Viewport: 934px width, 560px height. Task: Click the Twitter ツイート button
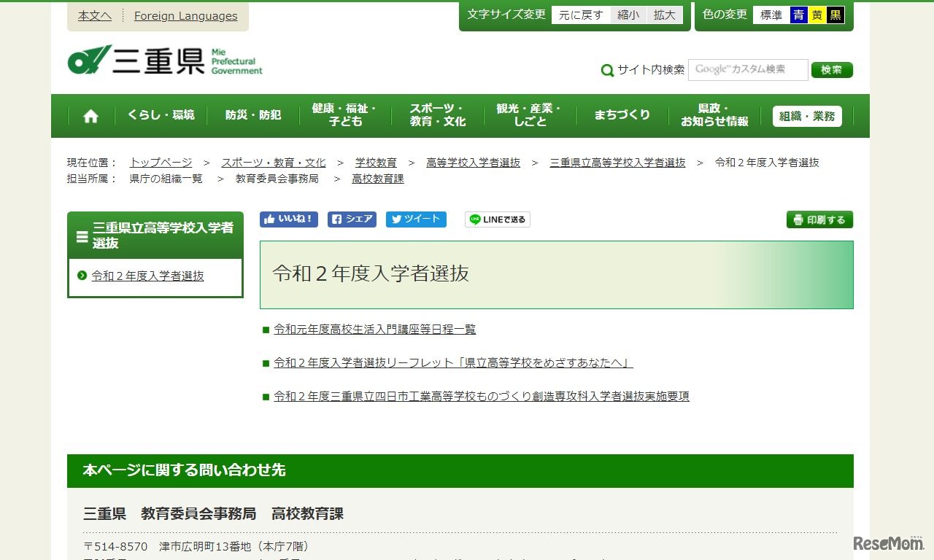416,218
